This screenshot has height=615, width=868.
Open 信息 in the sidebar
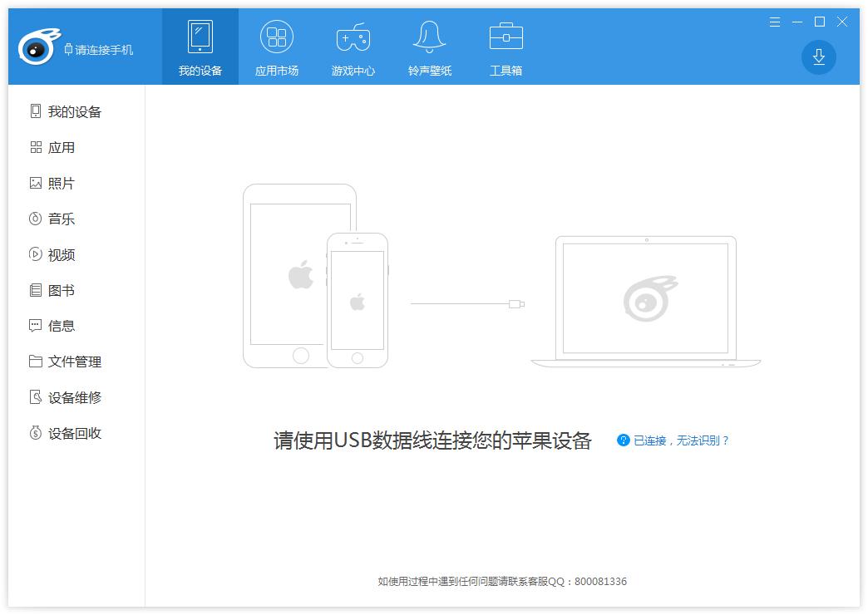pos(62,326)
